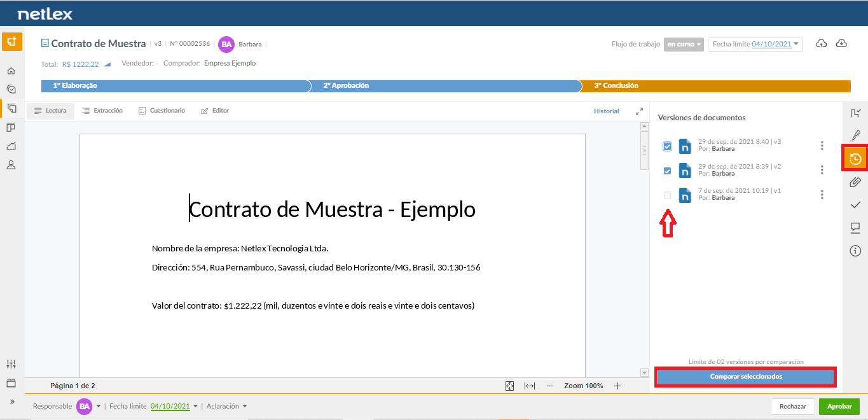
Task: Click the cloud download icon
Action: click(841, 43)
